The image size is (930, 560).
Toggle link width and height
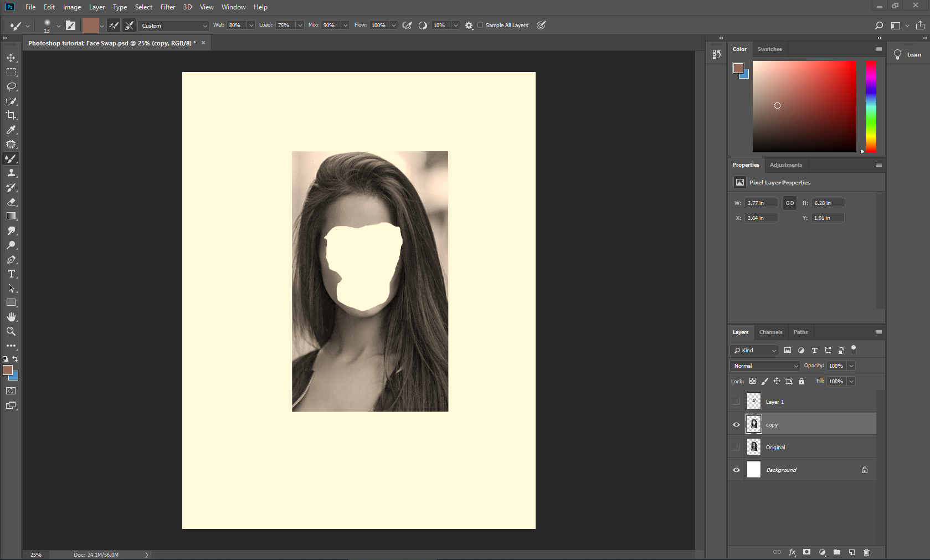pos(790,203)
